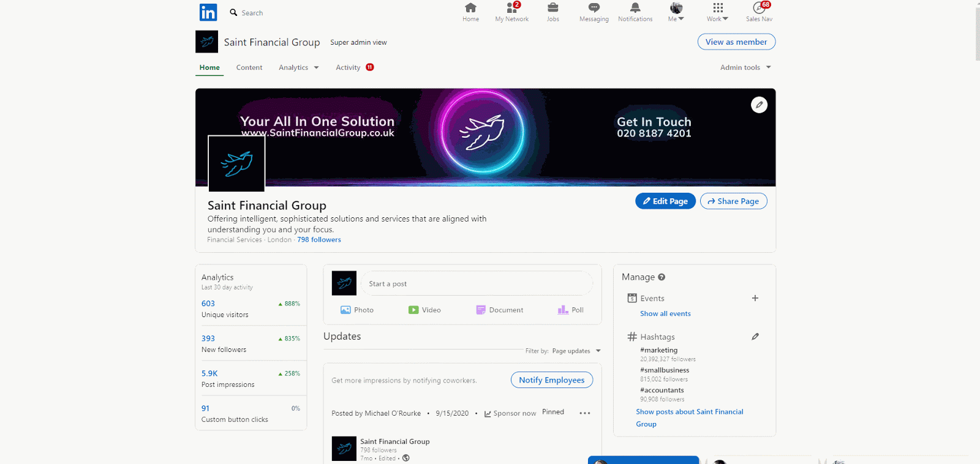Screen dimensions: 980x464
Task: Click the post's globe visibility icon
Action: [x=406, y=458]
